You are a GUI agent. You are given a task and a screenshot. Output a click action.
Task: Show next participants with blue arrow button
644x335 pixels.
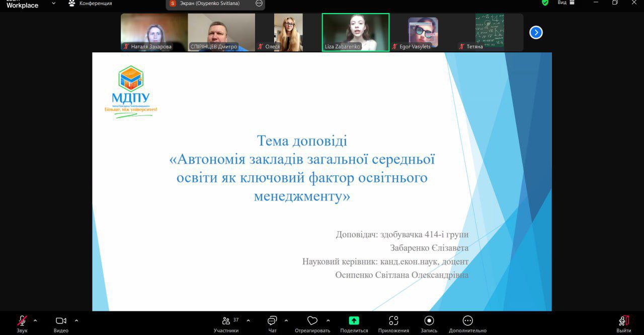536,33
